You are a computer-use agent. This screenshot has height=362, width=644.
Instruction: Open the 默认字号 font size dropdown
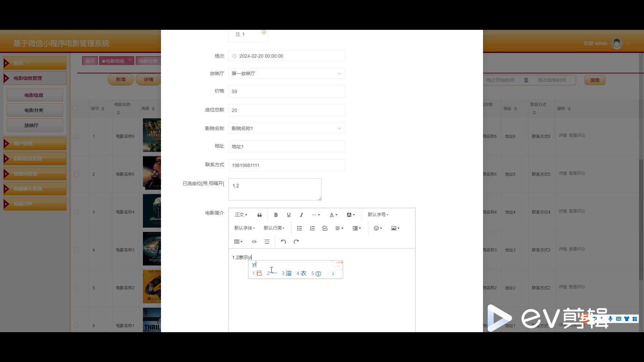point(378,215)
